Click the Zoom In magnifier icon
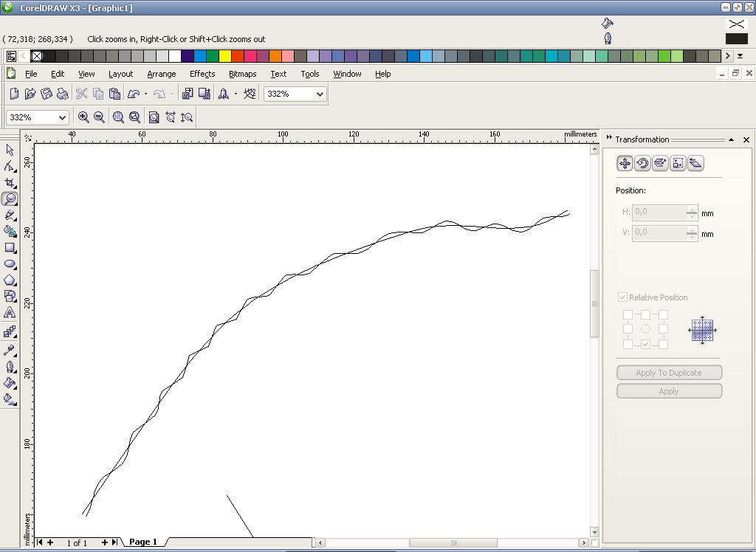 pyautogui.click(x=83, y=117)
